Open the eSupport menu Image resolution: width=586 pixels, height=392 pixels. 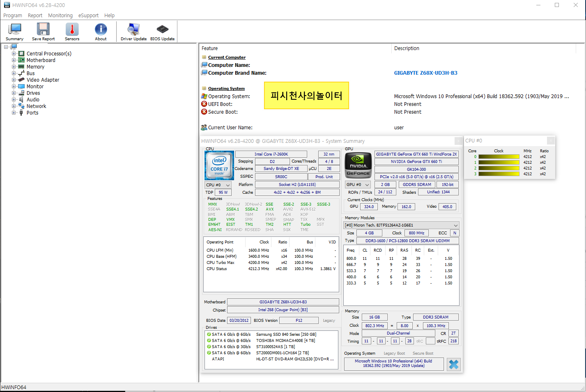[x=88, y=16]
